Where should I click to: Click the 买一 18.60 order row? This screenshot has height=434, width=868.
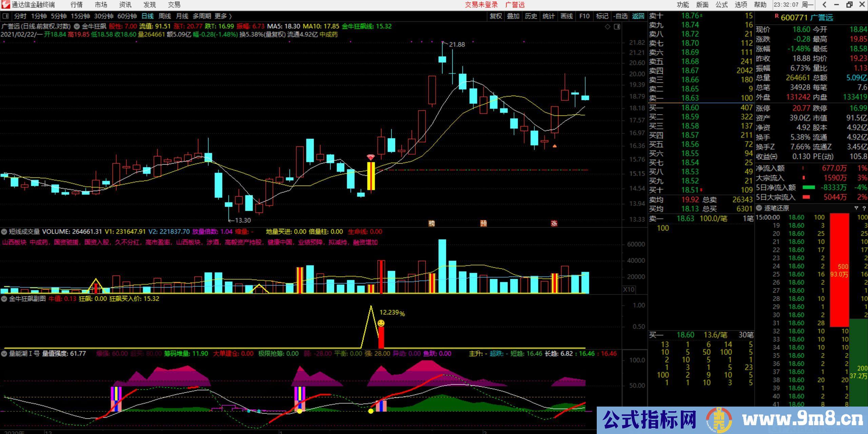coord(701,108)
